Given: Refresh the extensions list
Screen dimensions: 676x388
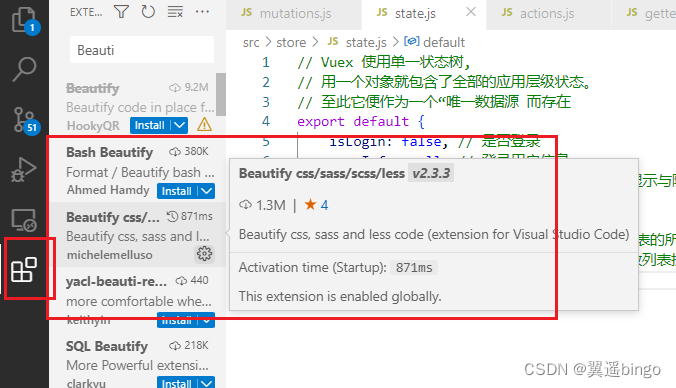Looking at the screenshot, I should pyautogui.click(x=148, y=12).
